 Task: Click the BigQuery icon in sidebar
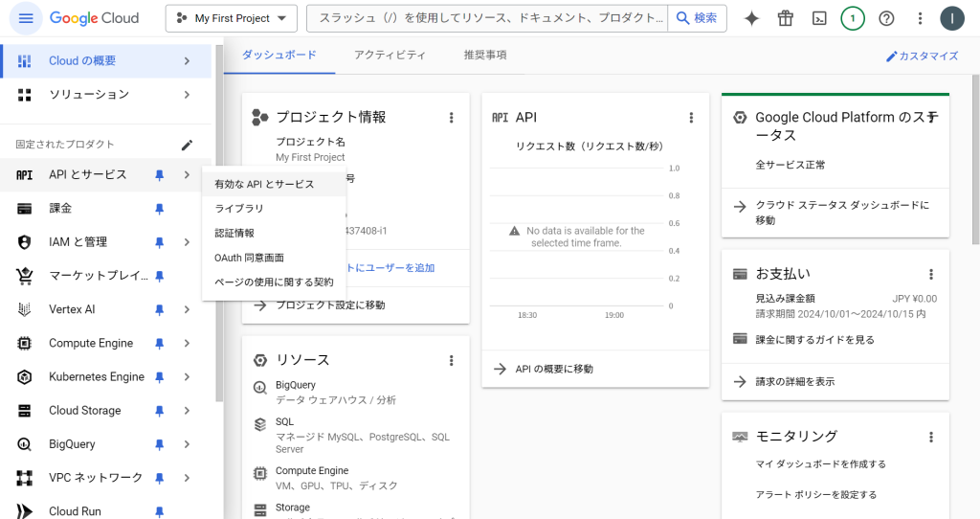click(24, 444)
